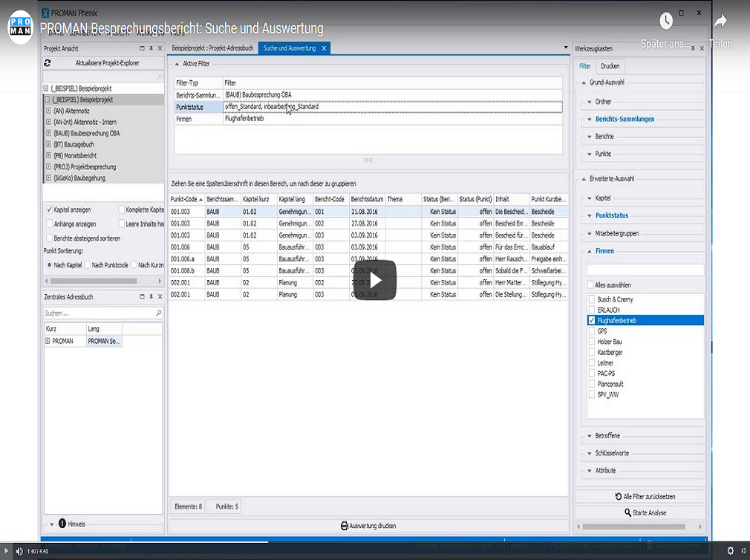Open the video title link

click(181, 28)
